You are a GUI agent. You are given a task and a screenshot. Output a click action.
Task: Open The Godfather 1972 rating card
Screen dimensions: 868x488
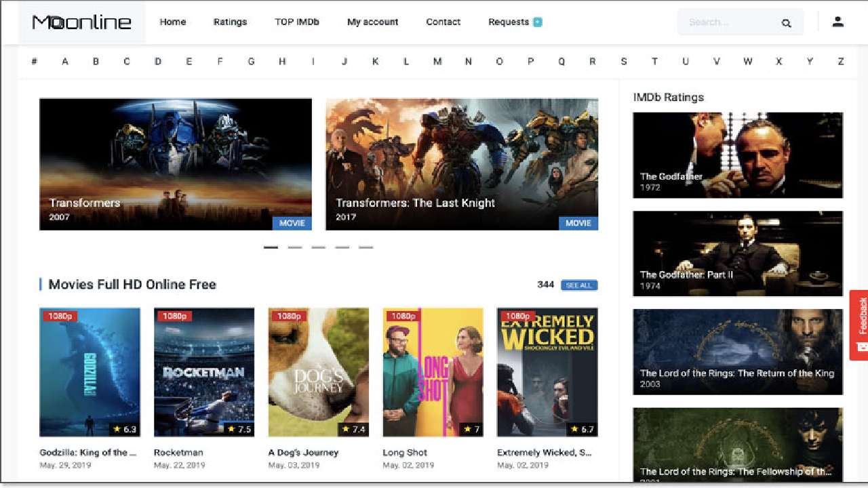(x=738, y=155)
